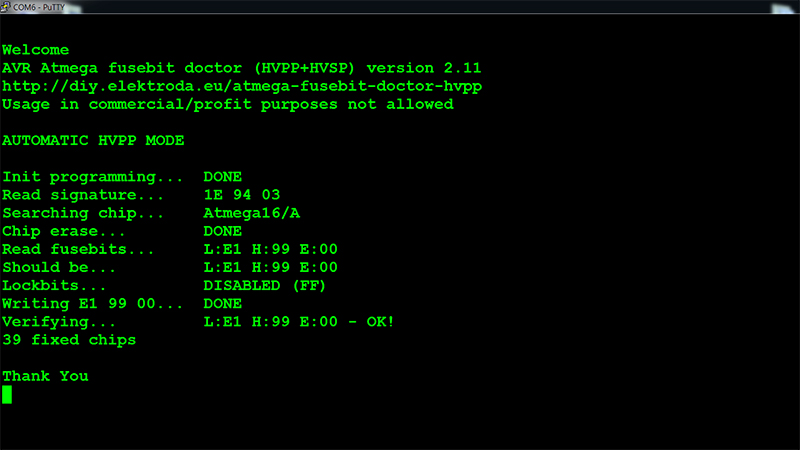Click the commercial usage not allowed notice
The width and height of the screenshot is (800, 450).
pos(228,105)
